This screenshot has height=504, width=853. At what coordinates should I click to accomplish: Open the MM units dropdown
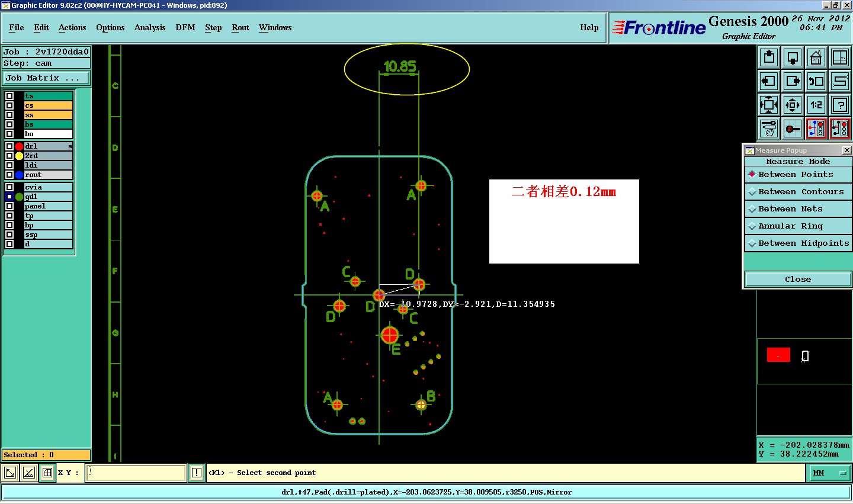829,473
